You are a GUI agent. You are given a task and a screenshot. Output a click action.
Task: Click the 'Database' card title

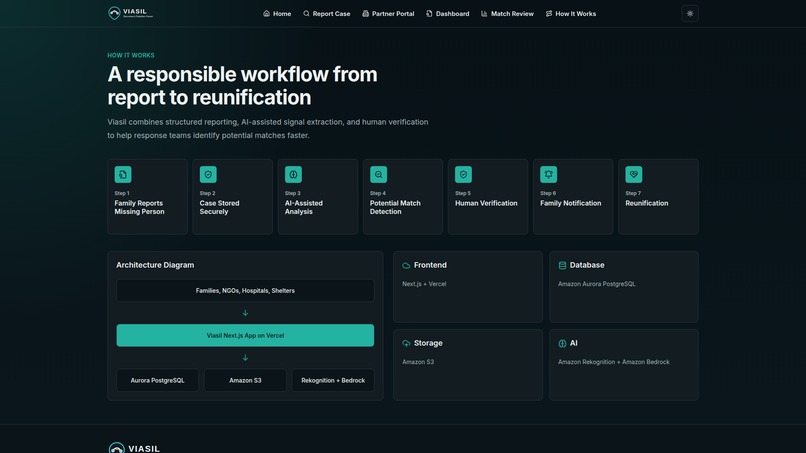click(587, 265)
